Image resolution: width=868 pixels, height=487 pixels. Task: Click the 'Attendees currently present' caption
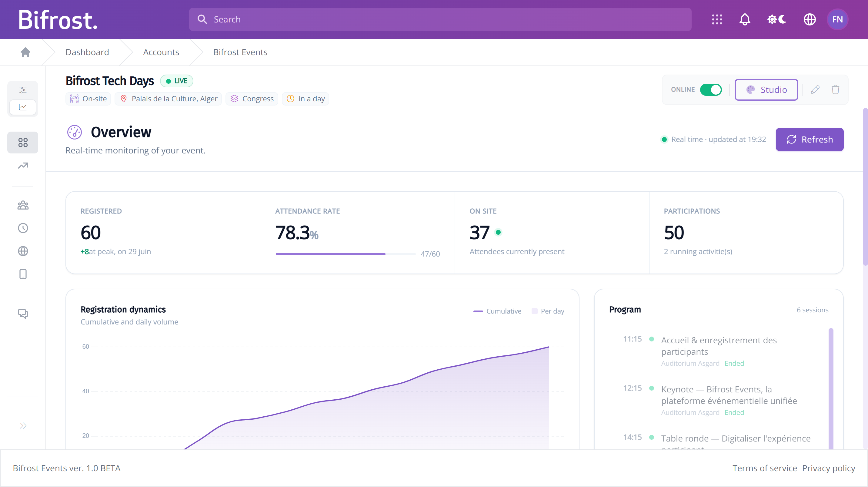pyautogui.click(x=517, y=251)
